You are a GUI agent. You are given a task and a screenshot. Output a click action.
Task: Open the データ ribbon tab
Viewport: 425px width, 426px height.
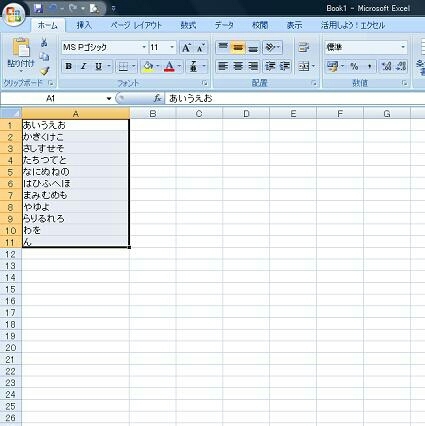[224, 25]
